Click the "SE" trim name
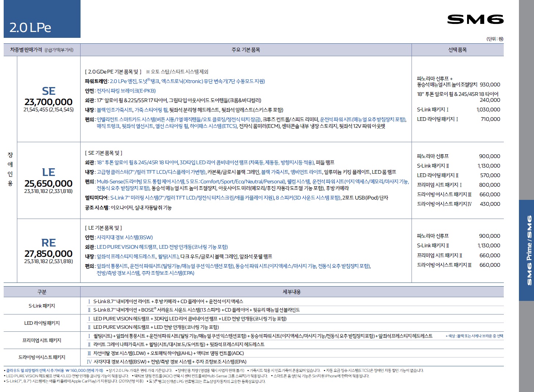534x392 pixels. click(x=49, y=91)
